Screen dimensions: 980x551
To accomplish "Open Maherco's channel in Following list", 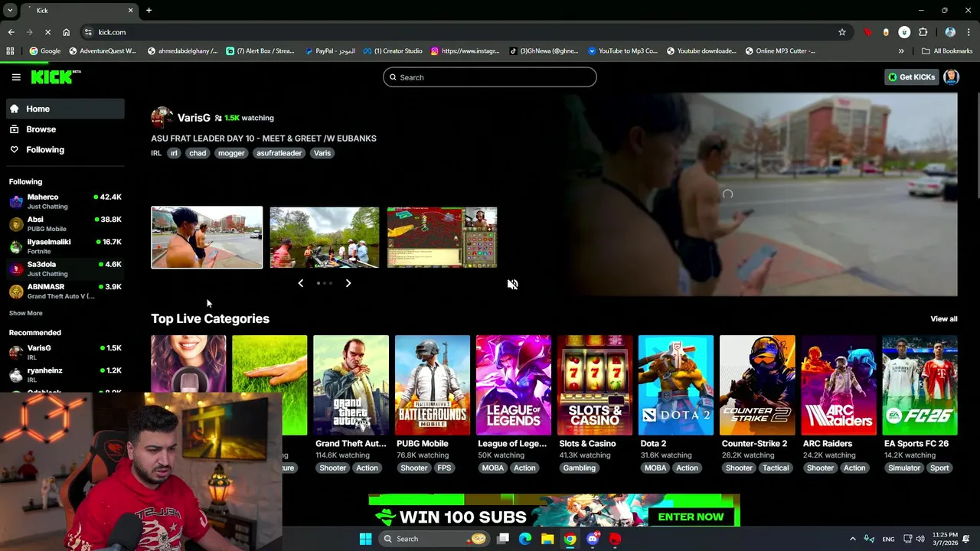I will point(65,201).
